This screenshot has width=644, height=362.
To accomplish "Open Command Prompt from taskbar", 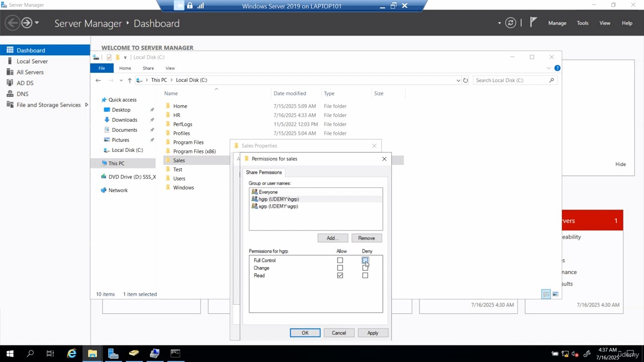I will (x=175, y=354).
